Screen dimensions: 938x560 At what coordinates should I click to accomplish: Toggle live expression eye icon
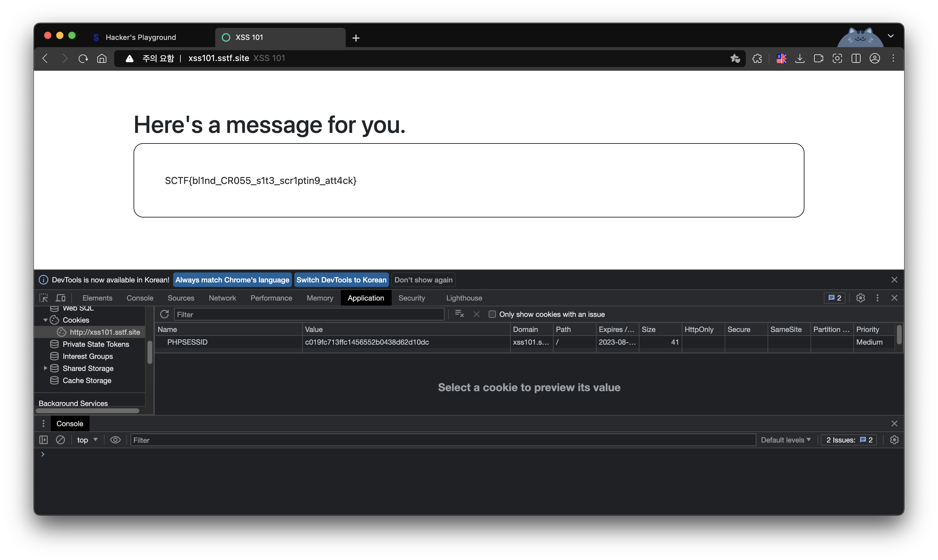coord(115,440)
